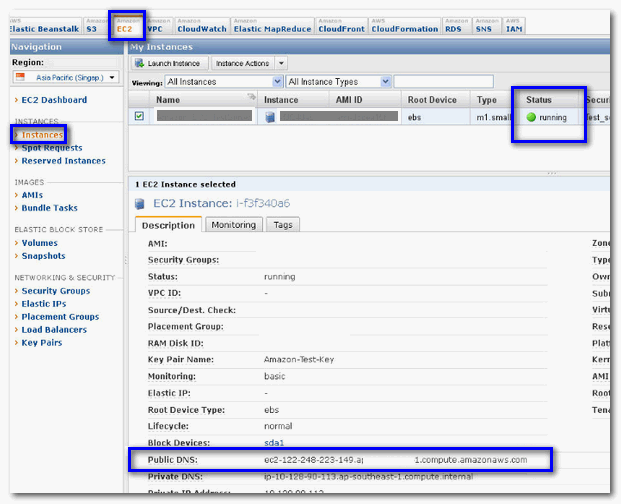Open Volumes under Elastic Block Store

(x=40, y=243)
